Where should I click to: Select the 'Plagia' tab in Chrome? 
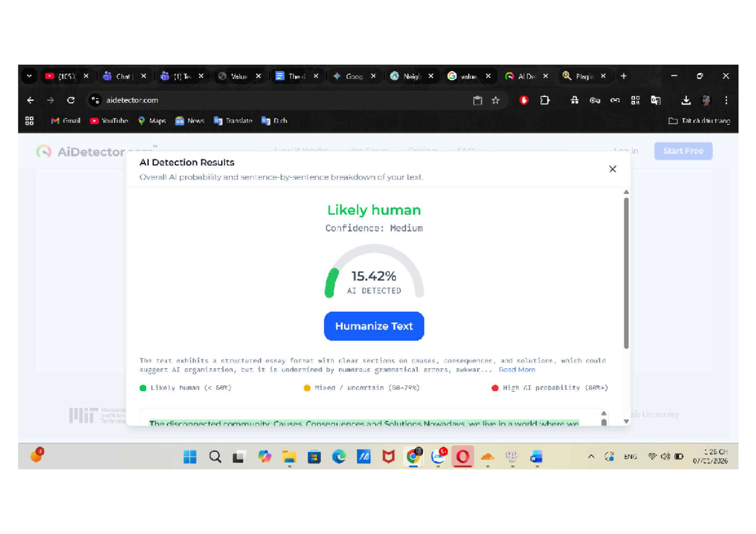pyautogui.click(x=585, y=76)
